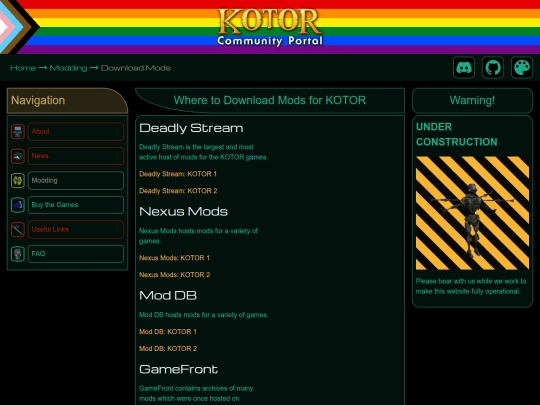Screen dimensions: 540x405
Task: Open the Useful Links navigation item
Action: (x=76, y=229)
